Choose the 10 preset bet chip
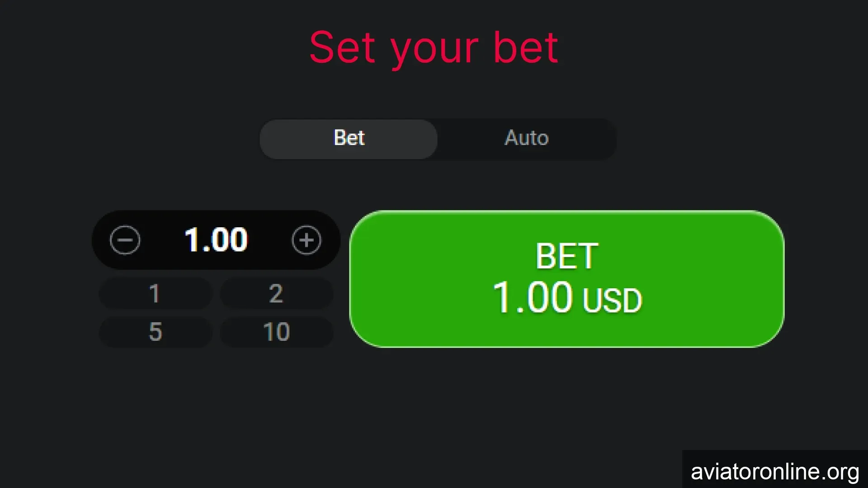Screen dimensions: 868x488 click(276, 332)
